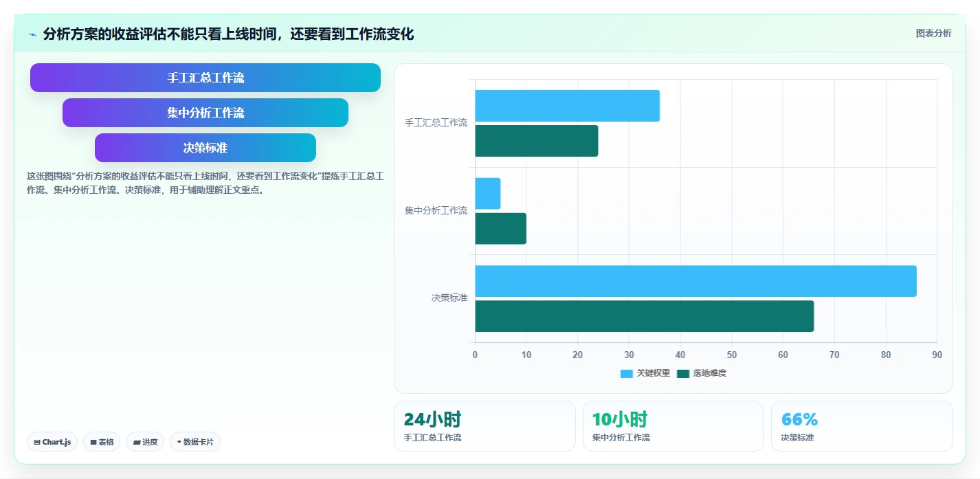Image resolution: width=980 pixels, height=479 pixels.
Task: Click the x-axis tick label 0
Action: coord(475,355)
